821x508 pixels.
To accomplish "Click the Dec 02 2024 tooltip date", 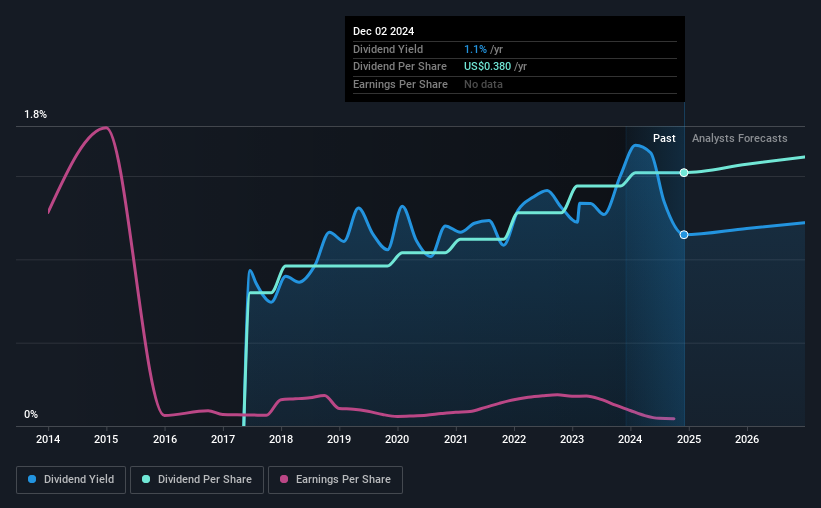I will coord(383,31).
